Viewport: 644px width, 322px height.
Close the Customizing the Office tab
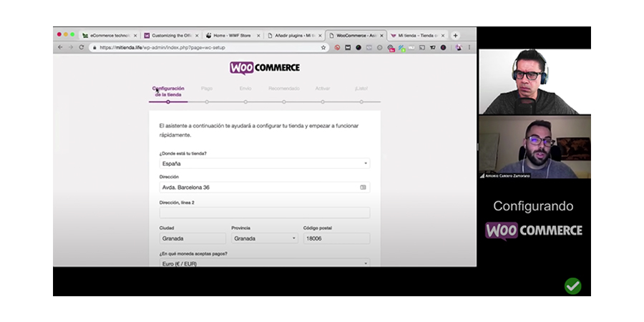pos(197,36)
